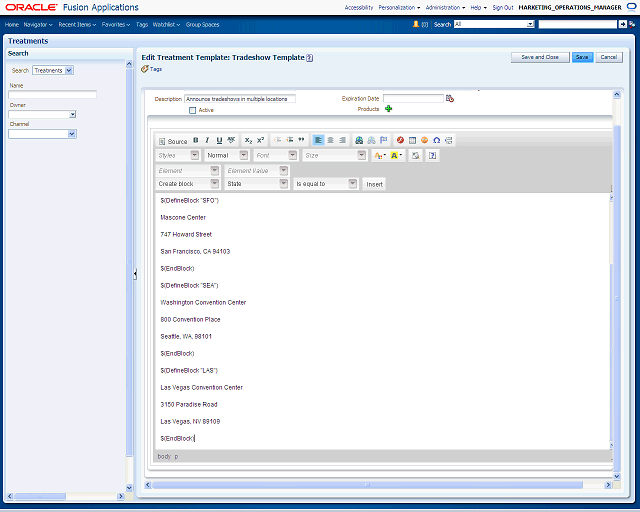Viewport: 640px width, 512px height.
Task: Click the Insert button
Action: (374, 184)
